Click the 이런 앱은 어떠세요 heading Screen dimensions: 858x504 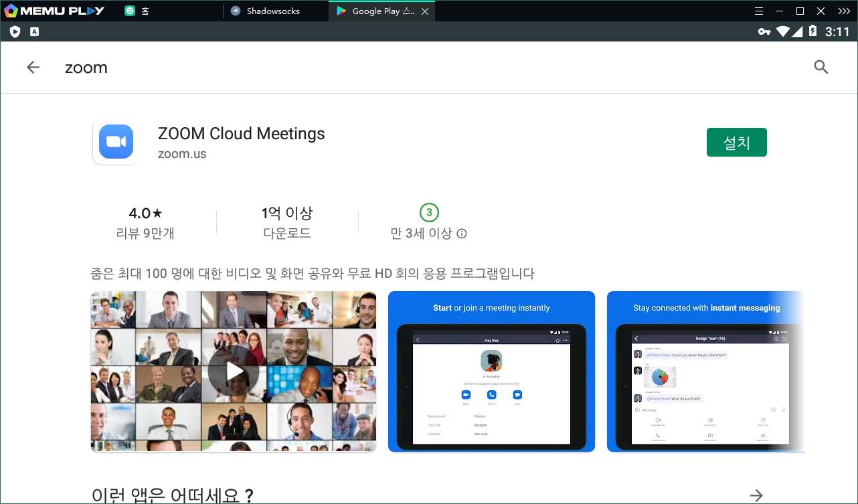[173, 495]
